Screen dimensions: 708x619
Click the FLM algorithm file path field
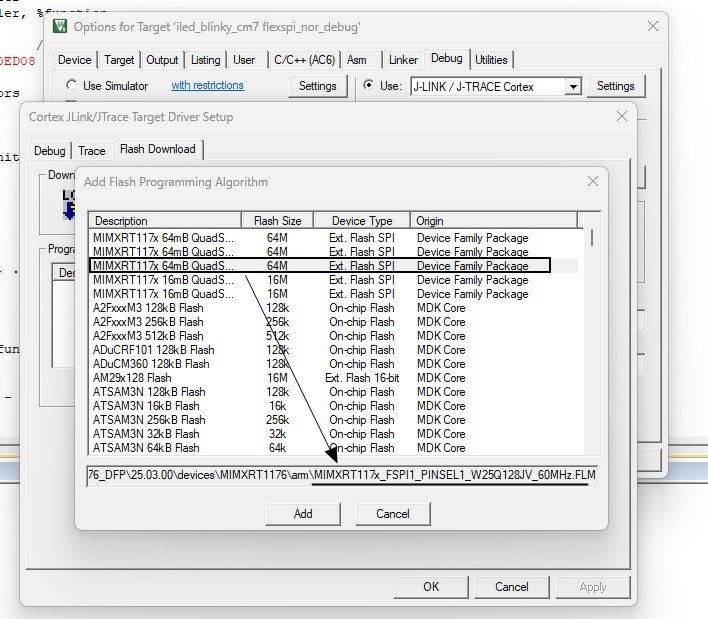(342, 475)
